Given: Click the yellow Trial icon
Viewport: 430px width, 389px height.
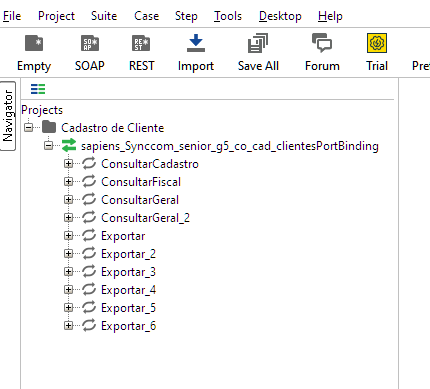Looking at the screenshot, I should [377, 43].
